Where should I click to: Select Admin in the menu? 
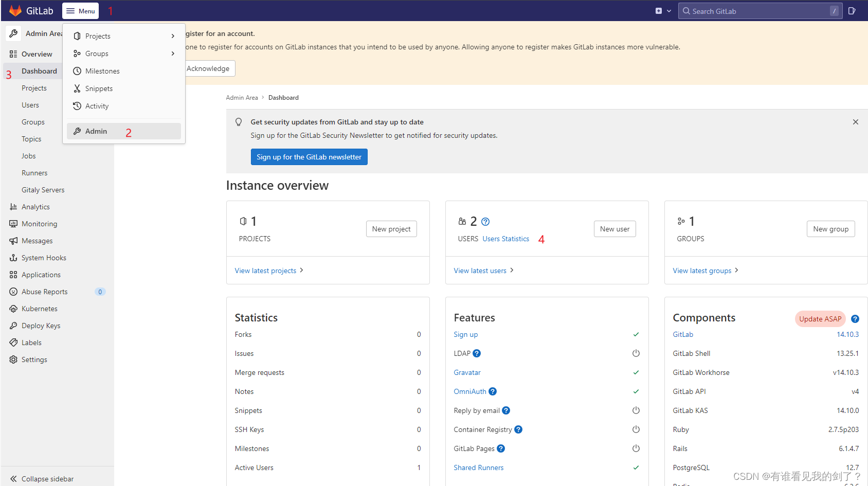click(124, 131)
